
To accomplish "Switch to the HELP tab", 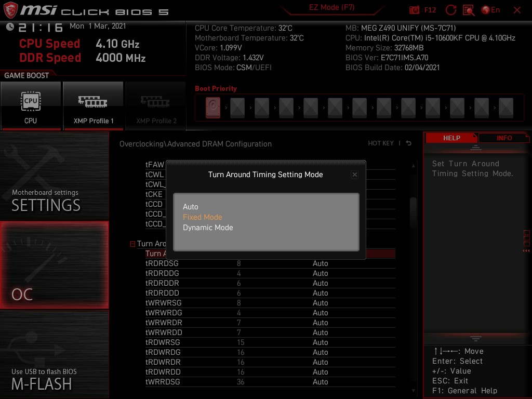I will tap(451, 138).
